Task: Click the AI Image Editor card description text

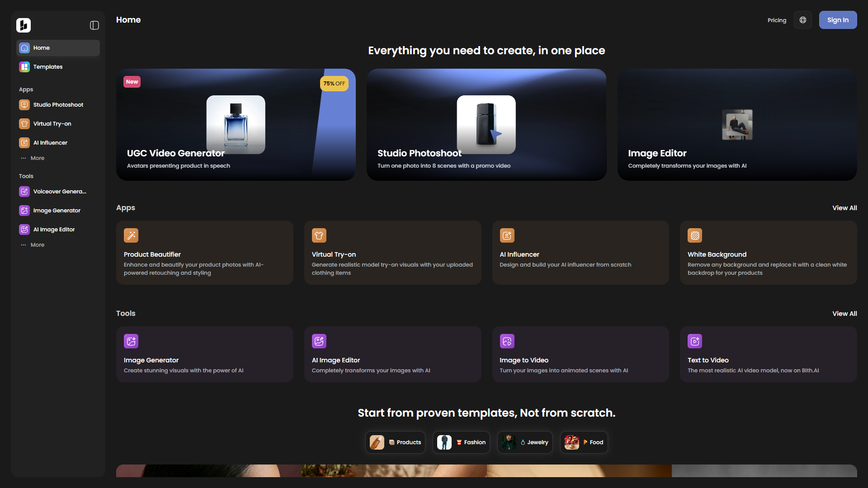Action: [371, 371]
